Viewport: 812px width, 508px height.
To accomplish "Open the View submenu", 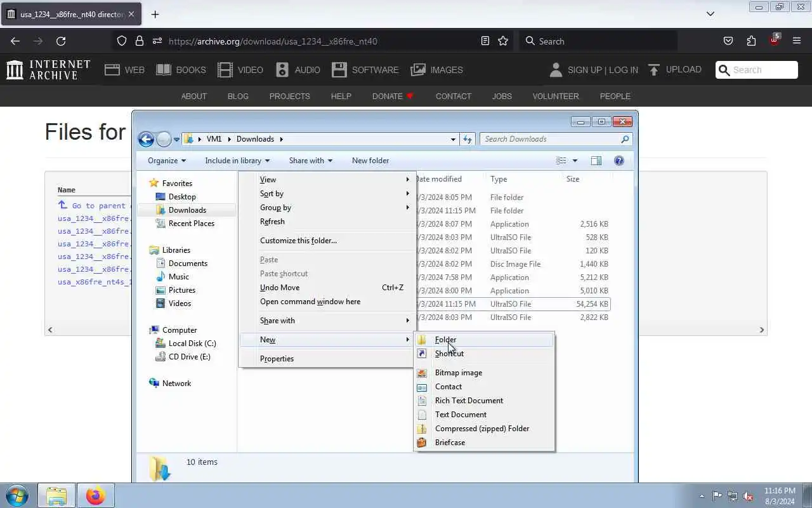I will (327, 180).
